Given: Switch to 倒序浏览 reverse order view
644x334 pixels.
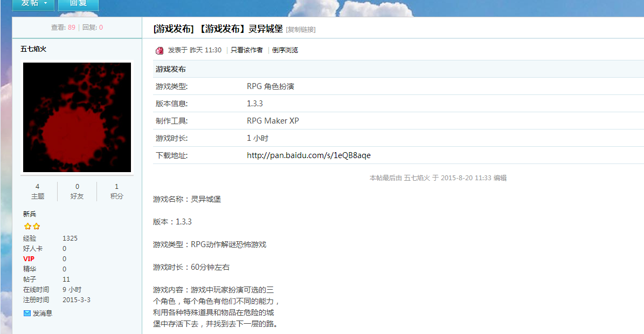Looking at the screenshot, I should click(x=285, y=50).
